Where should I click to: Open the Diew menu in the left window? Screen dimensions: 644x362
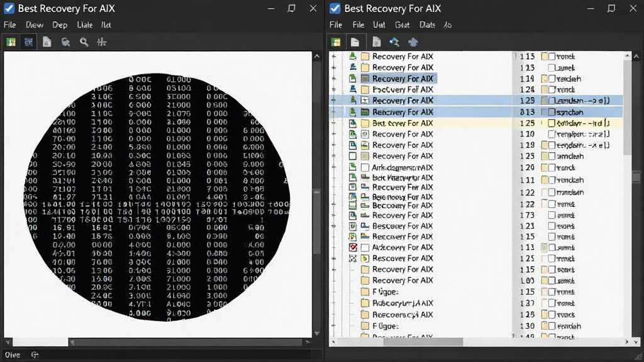(35, 25)
